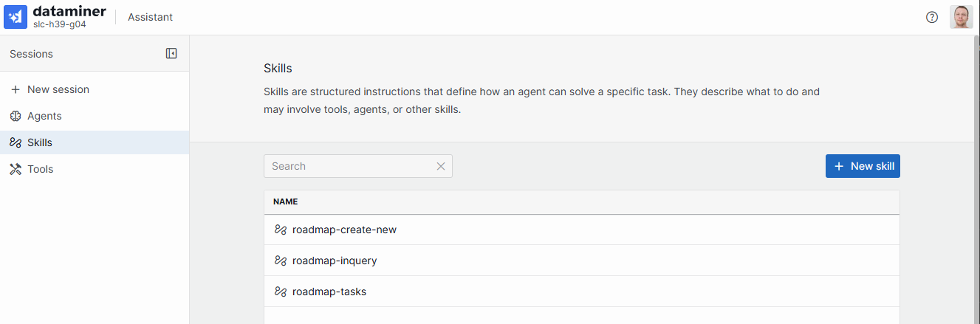Screen dimensions: 980x324
Task: Open Tools in the sidebar
Action: [x=95, y=169]
